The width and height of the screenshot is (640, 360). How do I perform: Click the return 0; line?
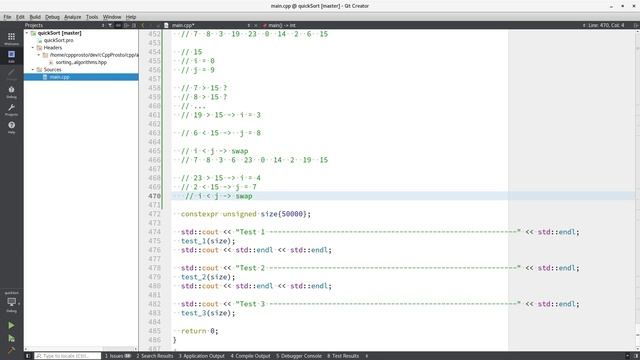(200, 331)
